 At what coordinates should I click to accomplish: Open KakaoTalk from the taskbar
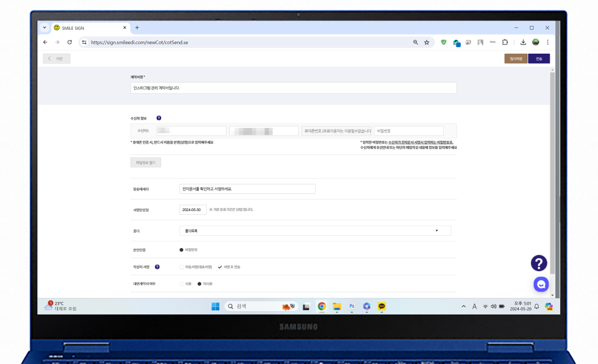381,306
